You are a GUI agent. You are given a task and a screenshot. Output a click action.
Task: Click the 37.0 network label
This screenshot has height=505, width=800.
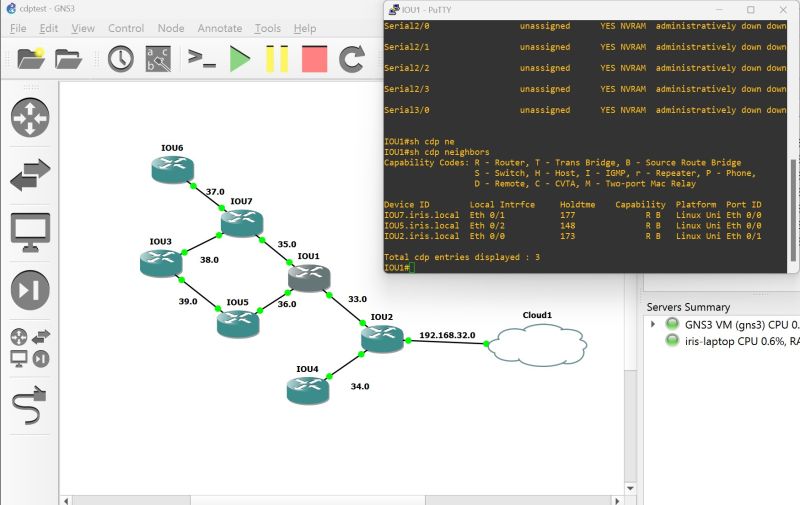(x=215, y=192)
